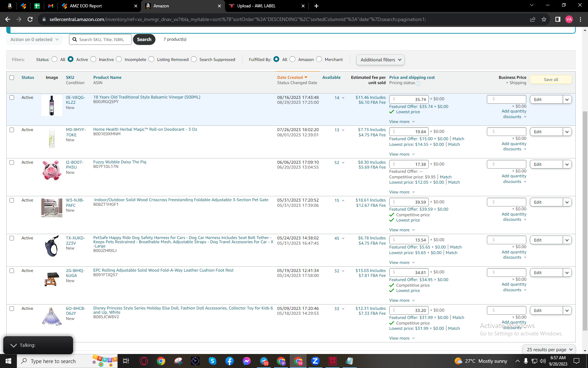Click the pinned Google Sheets tab icon
The width and height of the screenshot is (588, 368).
[x=37, y=6]
